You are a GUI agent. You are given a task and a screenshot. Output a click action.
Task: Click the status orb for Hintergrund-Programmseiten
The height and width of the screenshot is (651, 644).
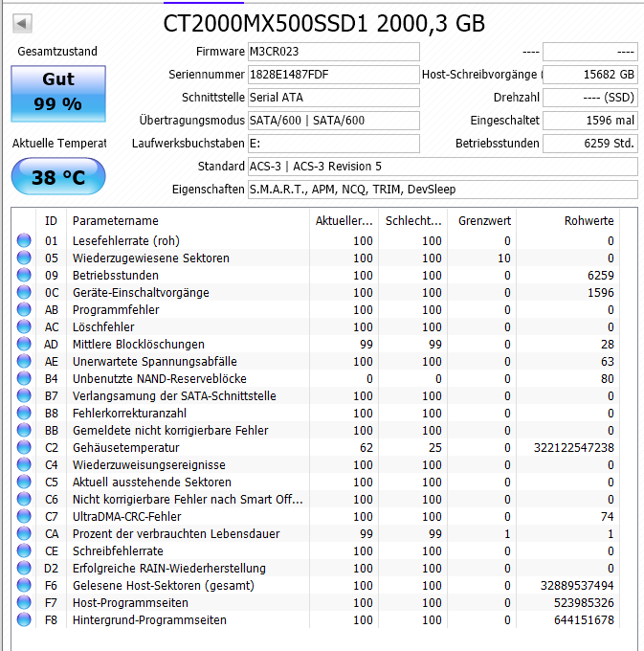coord(24,619)
